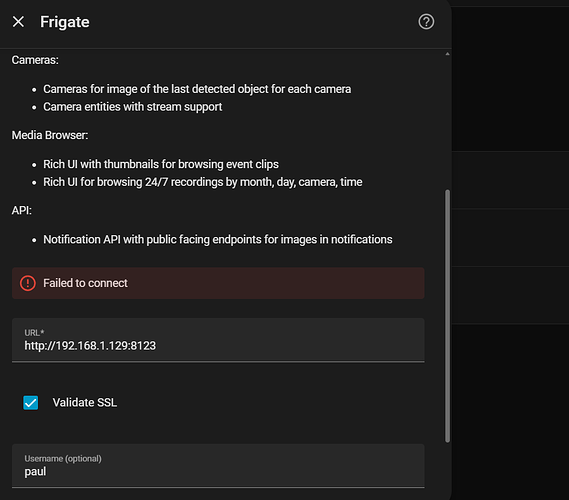Click "Cameras for image of the last detected" line

197,89
